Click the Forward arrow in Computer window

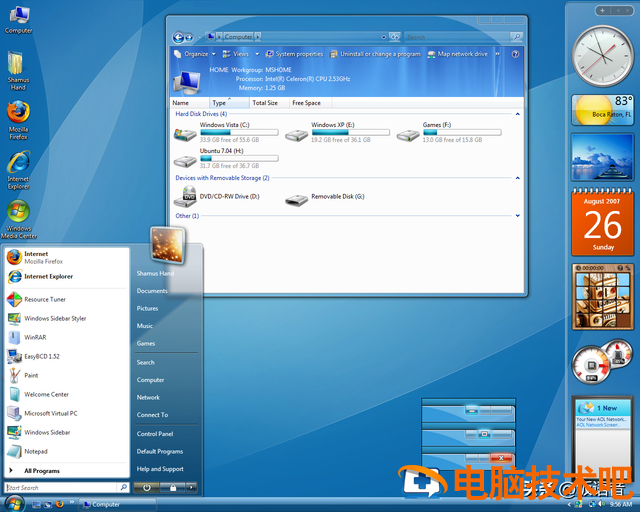click(x=189, y=38)
